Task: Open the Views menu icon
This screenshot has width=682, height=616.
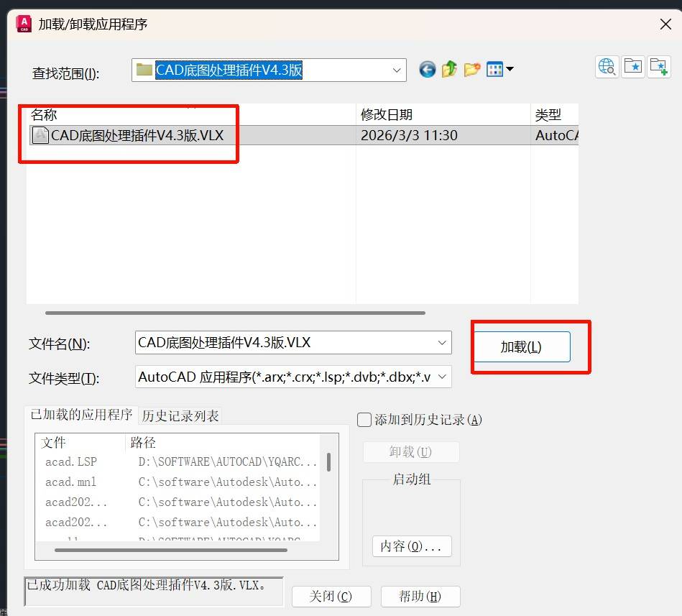Action: coord(499,70)
